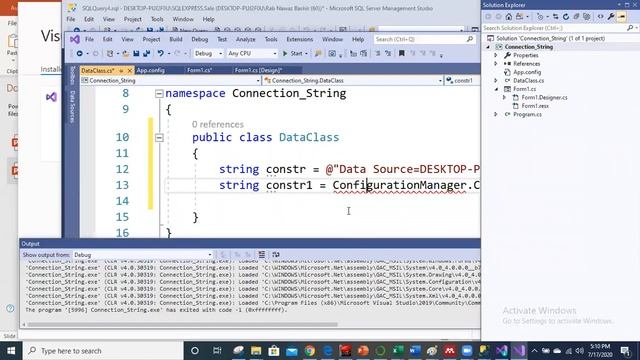
Task: Click the Undo arrow icon
Action: (x=160, y=53)
